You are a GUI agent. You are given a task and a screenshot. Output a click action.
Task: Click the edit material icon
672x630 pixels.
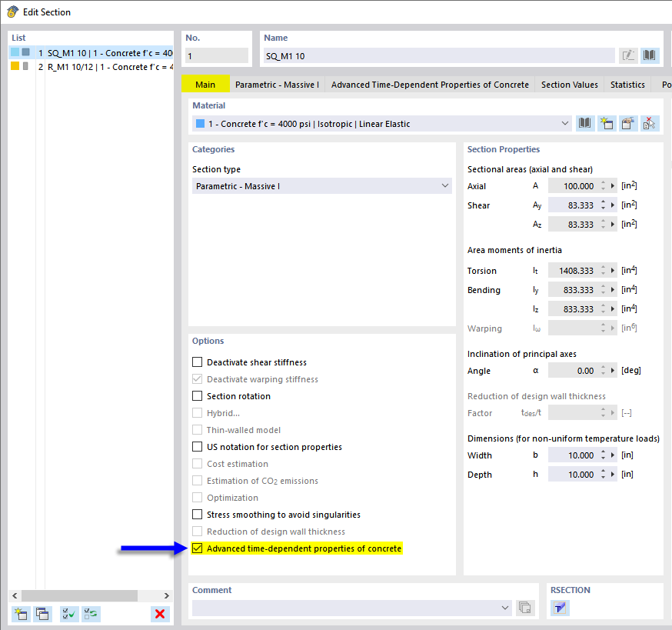coord(628,124)
